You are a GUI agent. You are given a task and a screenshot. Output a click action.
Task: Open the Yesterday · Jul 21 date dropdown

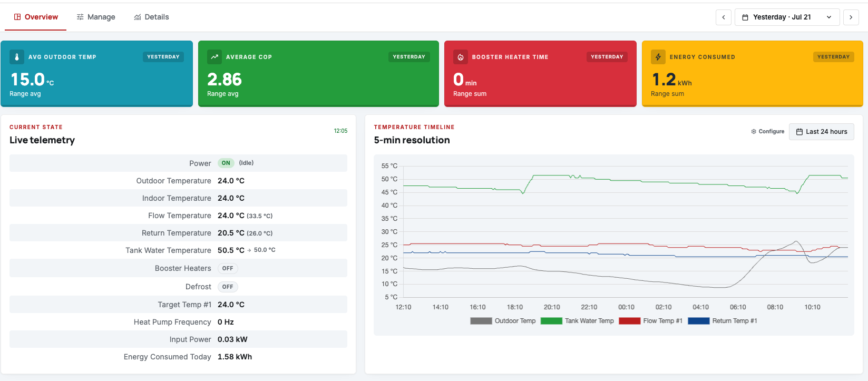[787, 17]
